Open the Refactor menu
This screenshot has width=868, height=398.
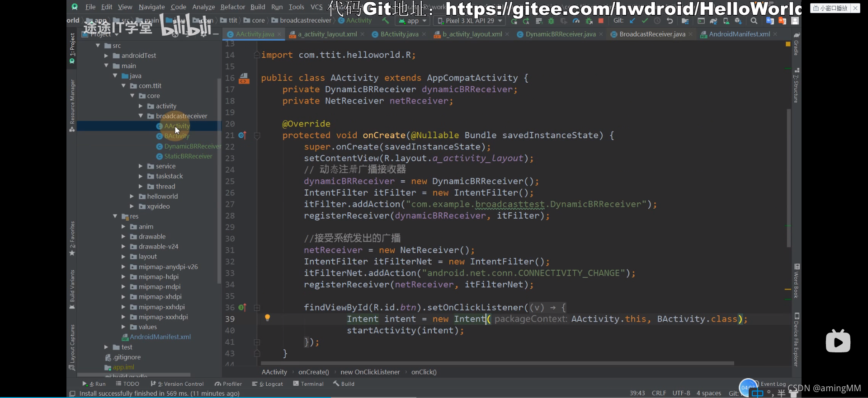coord(232,7)
